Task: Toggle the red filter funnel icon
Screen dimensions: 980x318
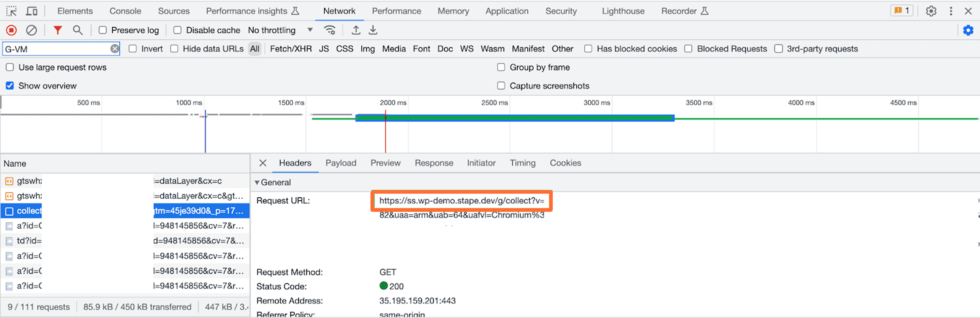Action: [x=58, y=30]
